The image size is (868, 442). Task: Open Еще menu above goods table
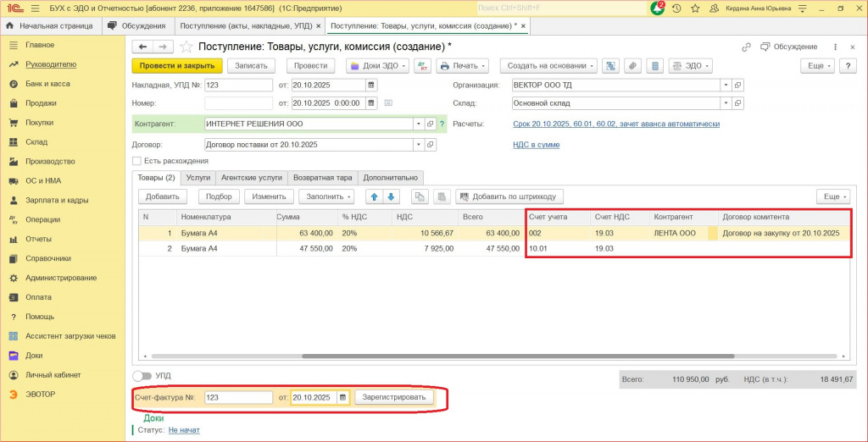click(833, 196)
